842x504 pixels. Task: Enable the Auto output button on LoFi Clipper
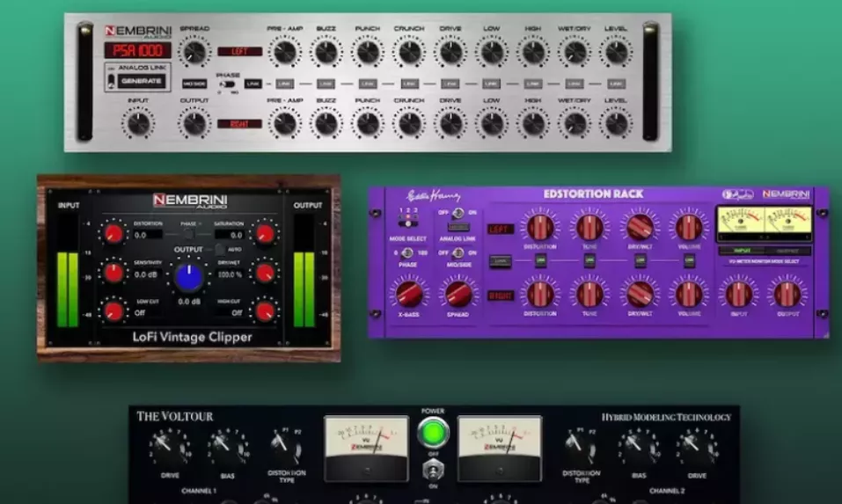click(219, 250)
